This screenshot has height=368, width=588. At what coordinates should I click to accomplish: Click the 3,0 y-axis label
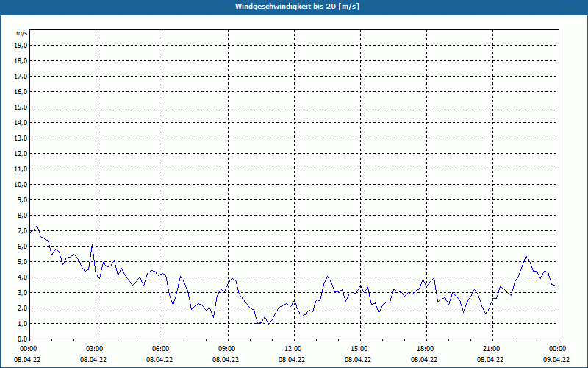point(23,292)
